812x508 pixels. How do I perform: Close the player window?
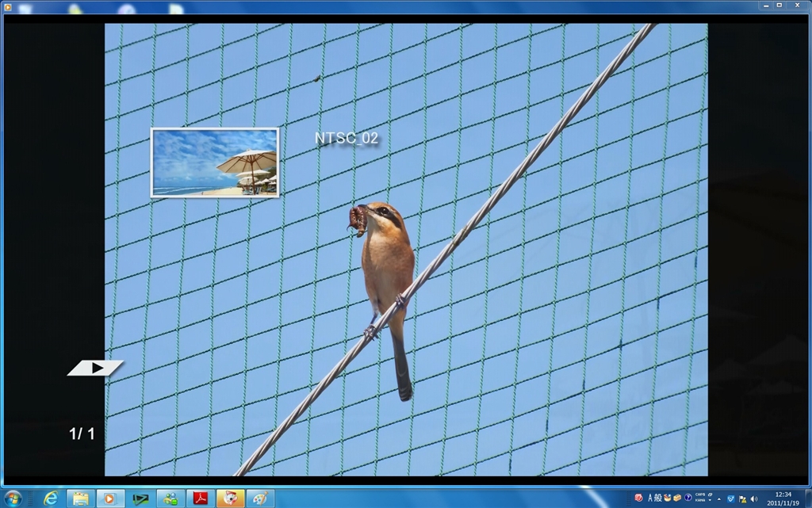pyautogui.click(x=798, y=6)
